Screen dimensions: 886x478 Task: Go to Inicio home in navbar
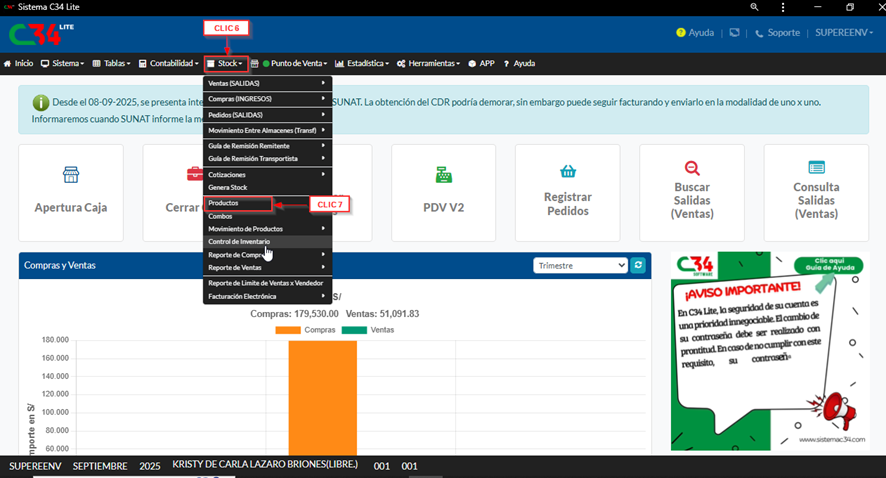pos(18,63)
